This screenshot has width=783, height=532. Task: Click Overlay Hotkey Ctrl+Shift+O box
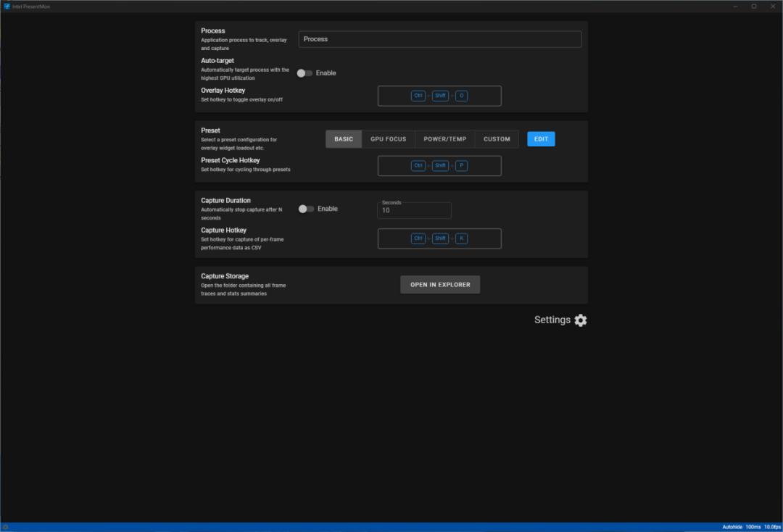439,96
